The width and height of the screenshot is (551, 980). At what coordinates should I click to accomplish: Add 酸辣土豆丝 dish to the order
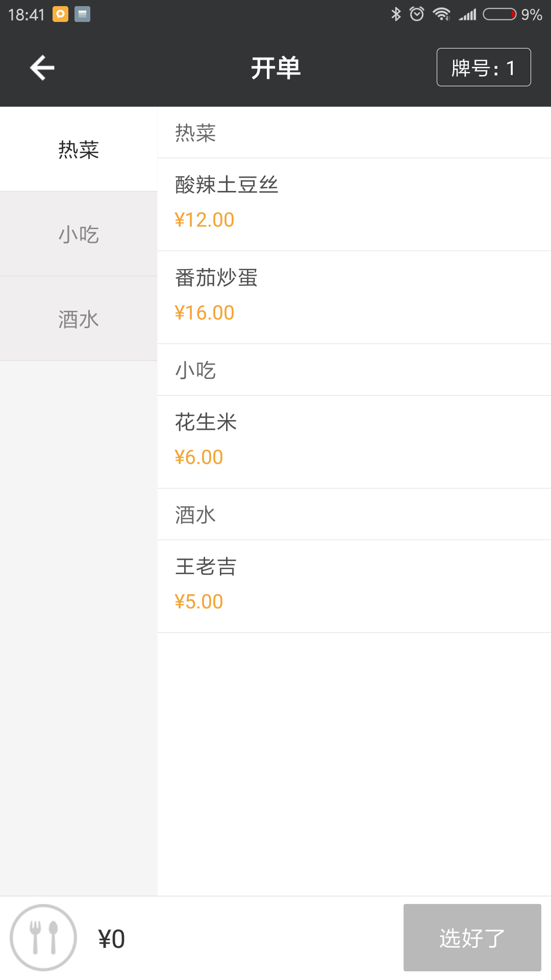pos(354,204)
